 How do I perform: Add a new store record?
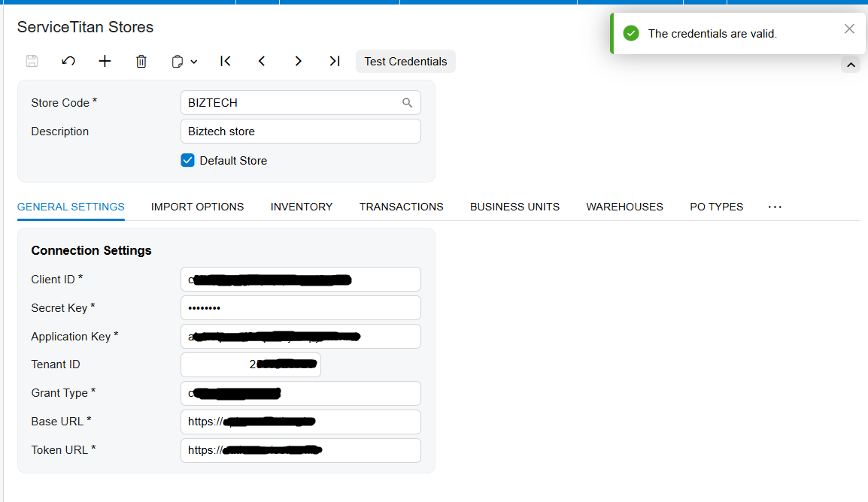coord(105,62)
